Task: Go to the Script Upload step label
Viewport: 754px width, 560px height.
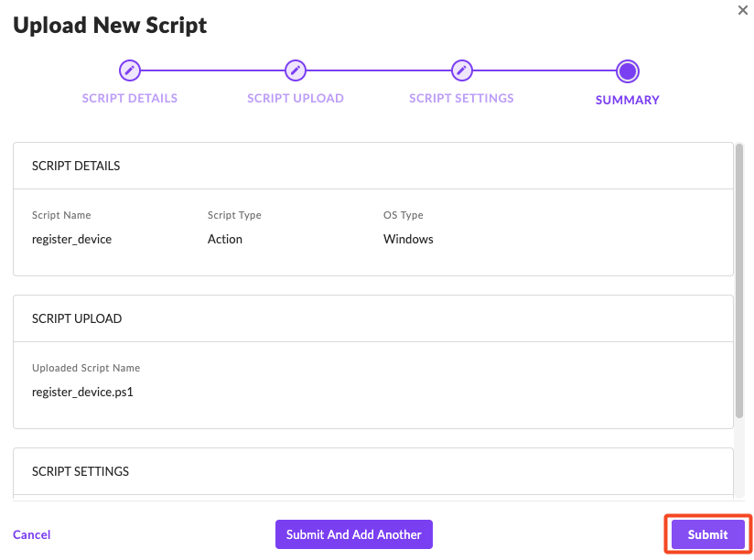Action: point(296,98)
